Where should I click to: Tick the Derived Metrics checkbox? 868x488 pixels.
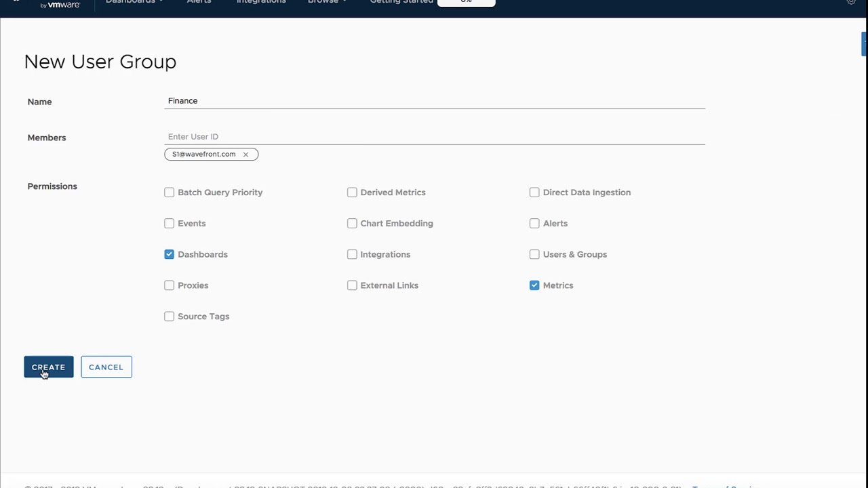click(352, 192)
